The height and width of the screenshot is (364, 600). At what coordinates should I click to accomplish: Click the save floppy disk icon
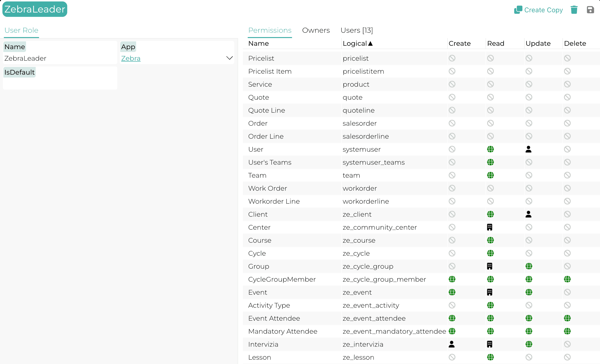(x=590, y=10)
